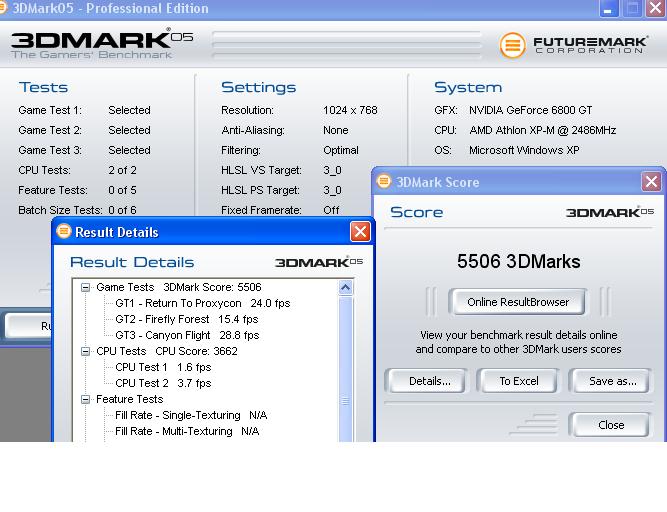Image resolution: width=667 pixels, height=512 pixels.
Task: Click 'Game Test 3: Selected' value
Action: pos(129,150)
